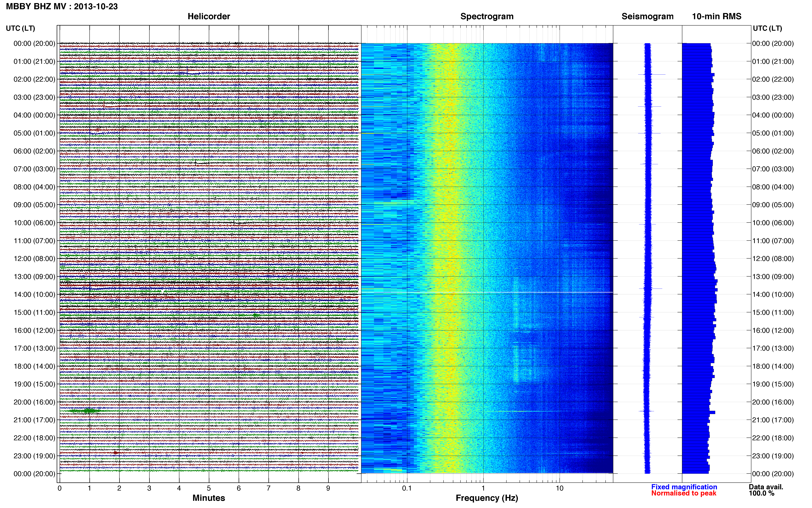The width and height of the screenshot is (812, 508).
Task: Click Helicorder-side time label 07:00 (03:00)
Action: (34, 169)
